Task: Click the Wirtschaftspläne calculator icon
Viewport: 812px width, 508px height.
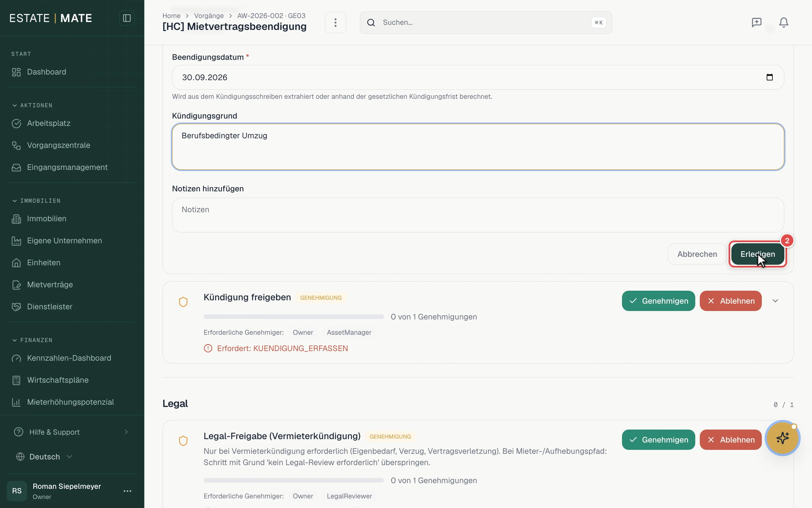Action: tap(16, 380)
